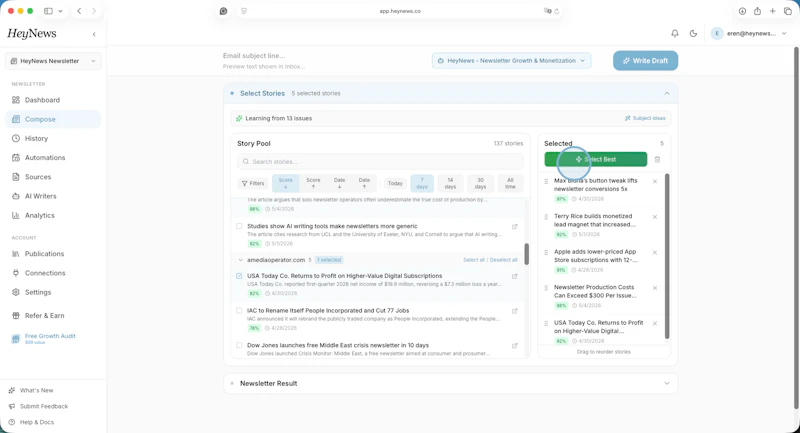Click the Settings gear icon
Screen dimensions: 800x433
coord(16,292)
